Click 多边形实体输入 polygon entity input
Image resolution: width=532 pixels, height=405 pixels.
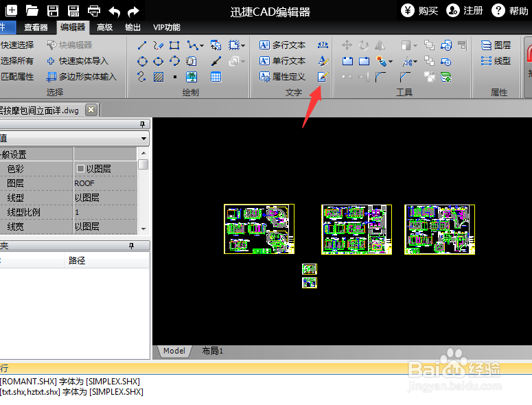82,77
